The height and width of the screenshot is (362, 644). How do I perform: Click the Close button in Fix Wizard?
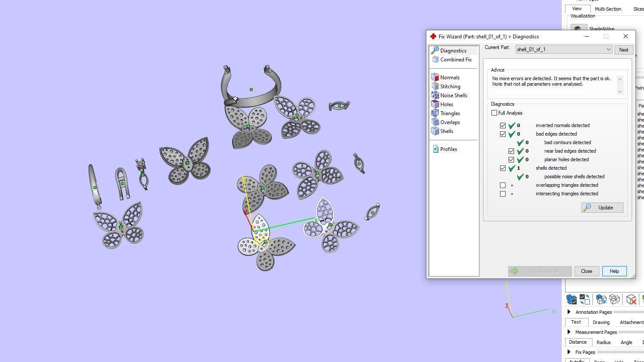pos(586,271)
